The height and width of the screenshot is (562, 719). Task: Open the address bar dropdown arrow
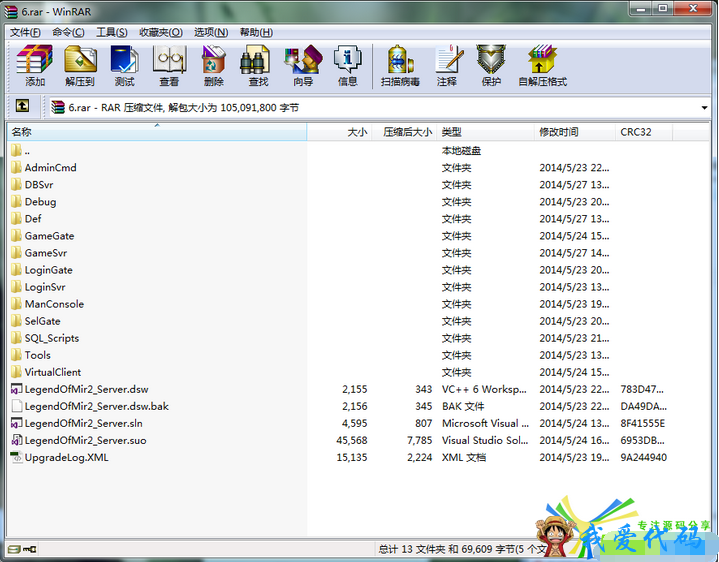pyautogui.click(x=704, y=108)
